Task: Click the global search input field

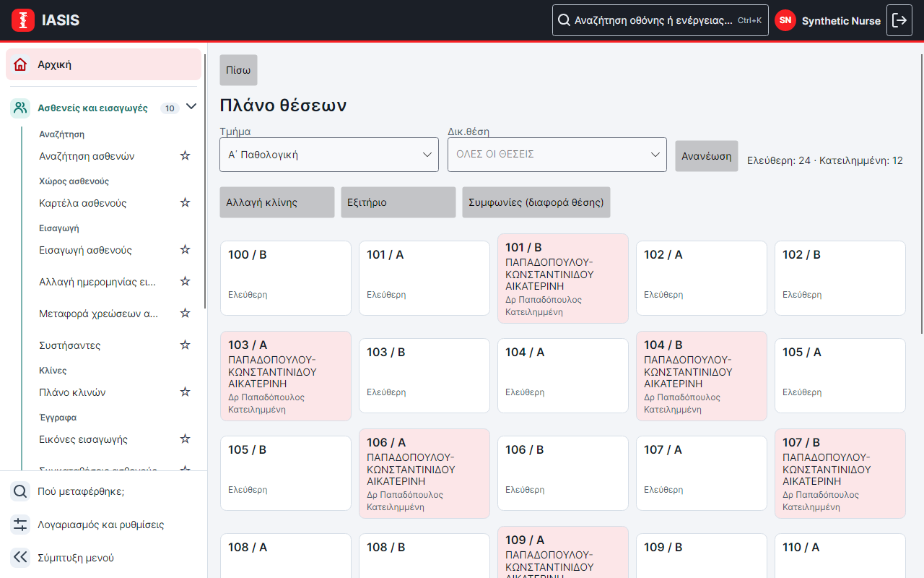Action: 660,20
